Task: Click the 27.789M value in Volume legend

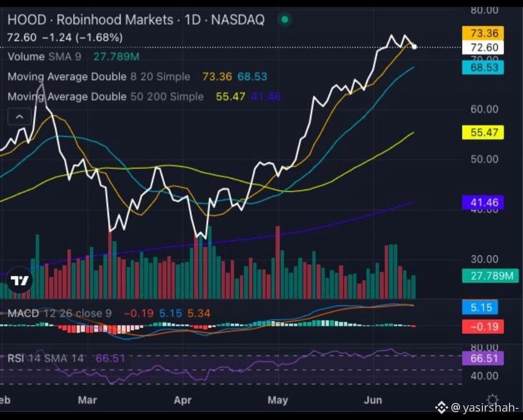Action: point(116,56)
